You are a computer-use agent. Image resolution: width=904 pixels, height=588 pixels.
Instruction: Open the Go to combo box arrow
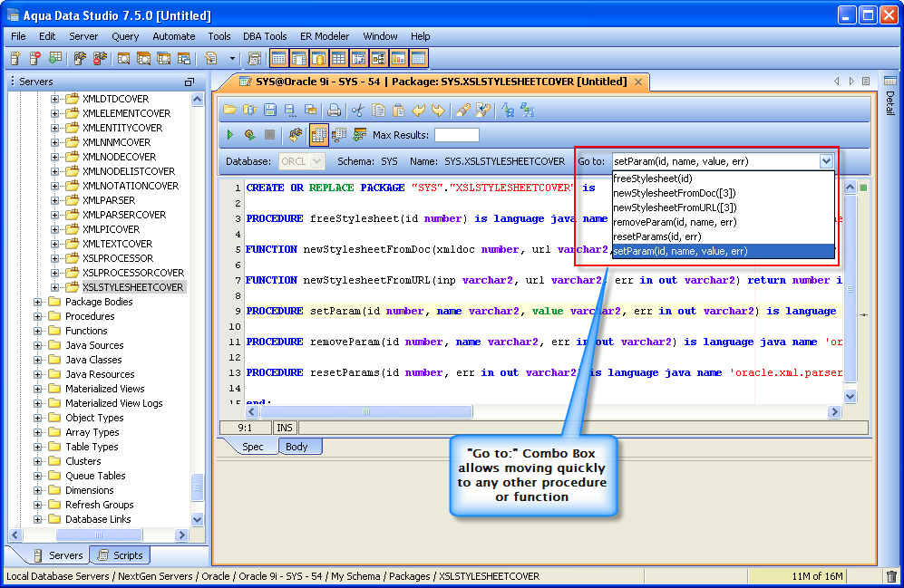(826, 161)
